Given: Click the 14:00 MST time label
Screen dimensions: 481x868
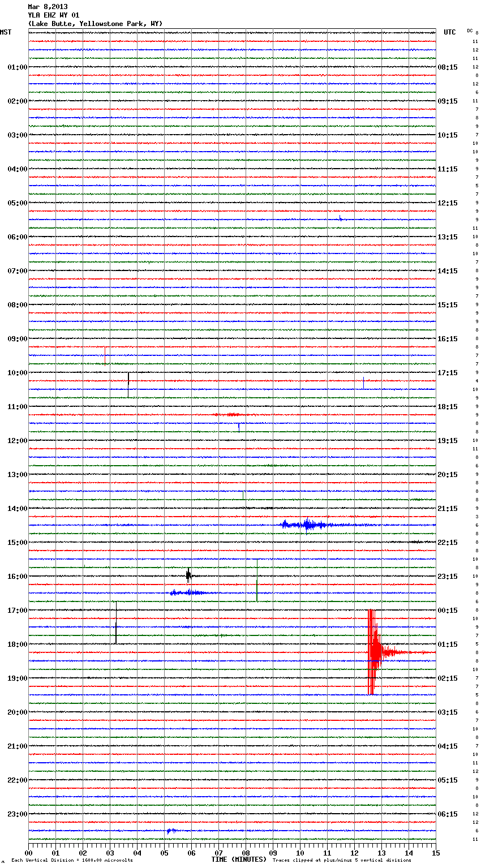Looking at the screenshot, I should [18, 509].
